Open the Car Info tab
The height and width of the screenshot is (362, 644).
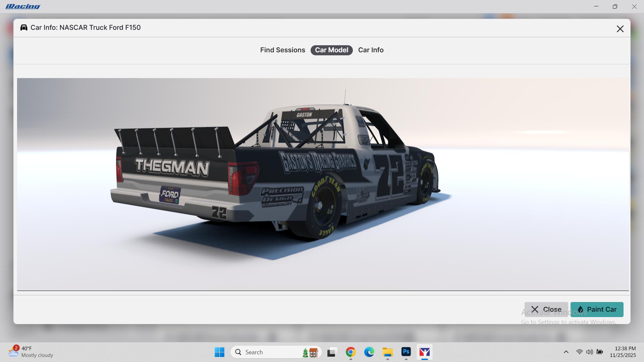coord(371,50)
